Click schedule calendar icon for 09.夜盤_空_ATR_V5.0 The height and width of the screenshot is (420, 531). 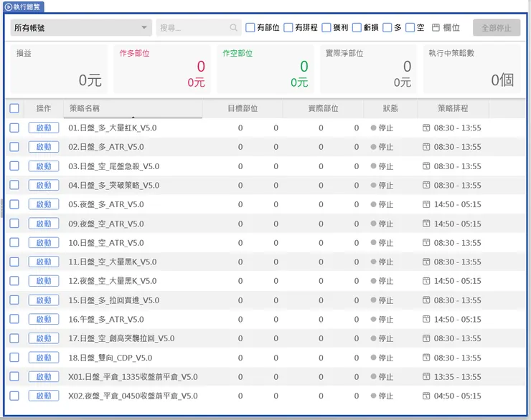(426, 224)
